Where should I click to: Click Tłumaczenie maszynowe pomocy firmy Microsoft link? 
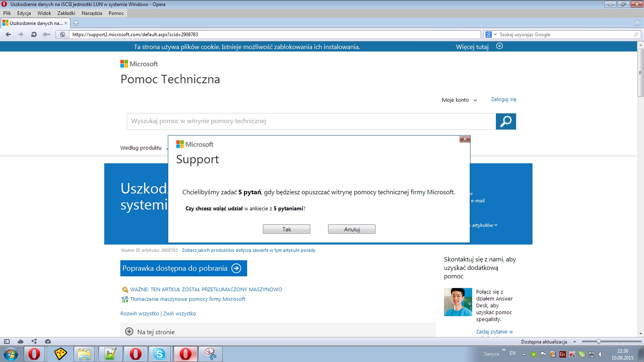tap(188, 299)
